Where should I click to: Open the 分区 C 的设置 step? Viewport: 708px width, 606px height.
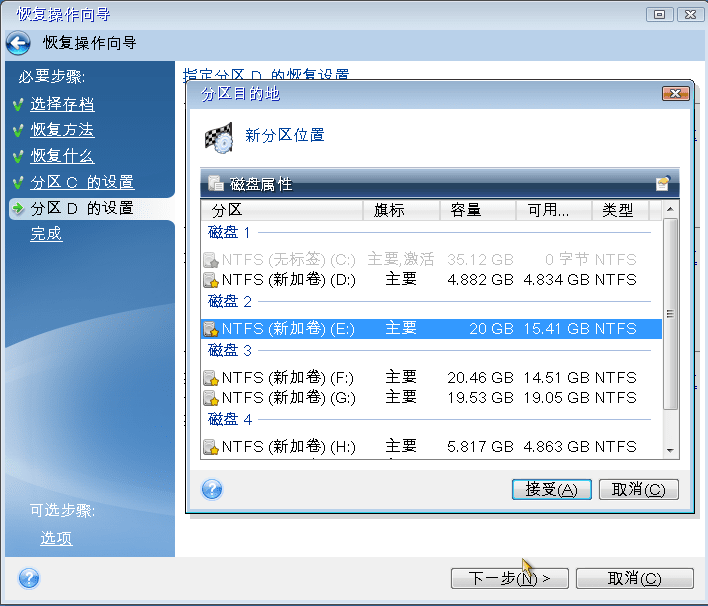[x=81, y=182]
